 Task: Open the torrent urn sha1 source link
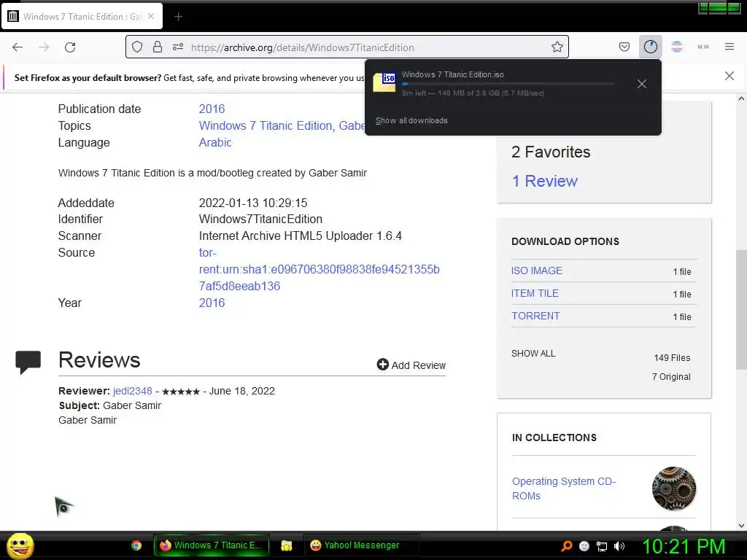[319, 270]
